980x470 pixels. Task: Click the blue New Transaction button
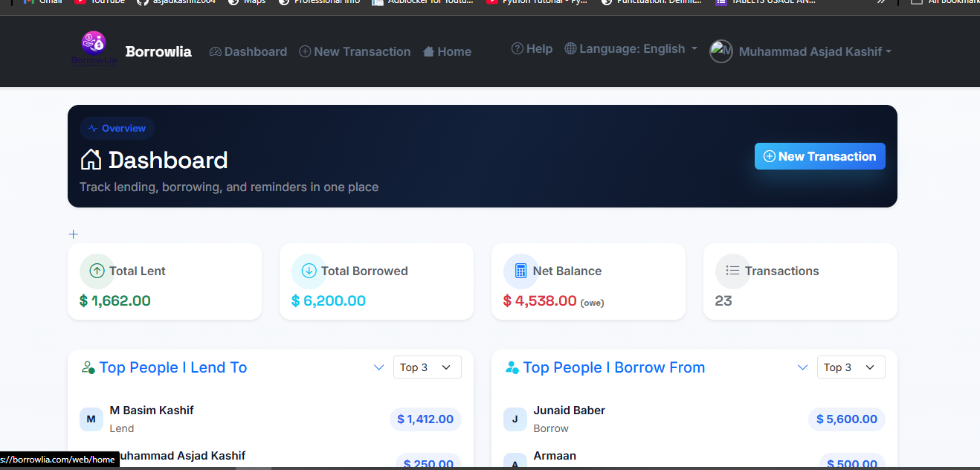[x=820, y=156]
